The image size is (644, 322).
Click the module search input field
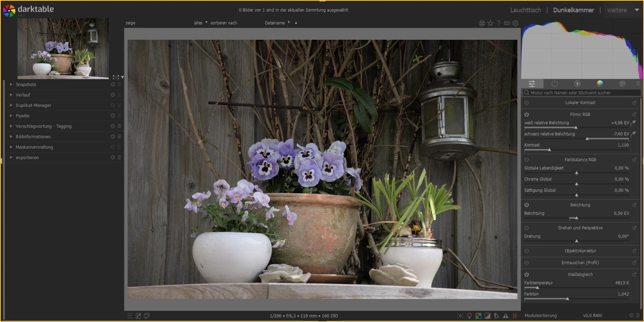[x=582, y=93]
